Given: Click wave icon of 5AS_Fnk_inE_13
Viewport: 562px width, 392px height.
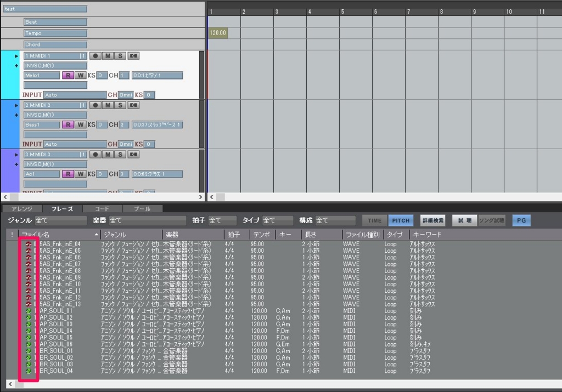Looking at the screenshot, I should 29,304.
